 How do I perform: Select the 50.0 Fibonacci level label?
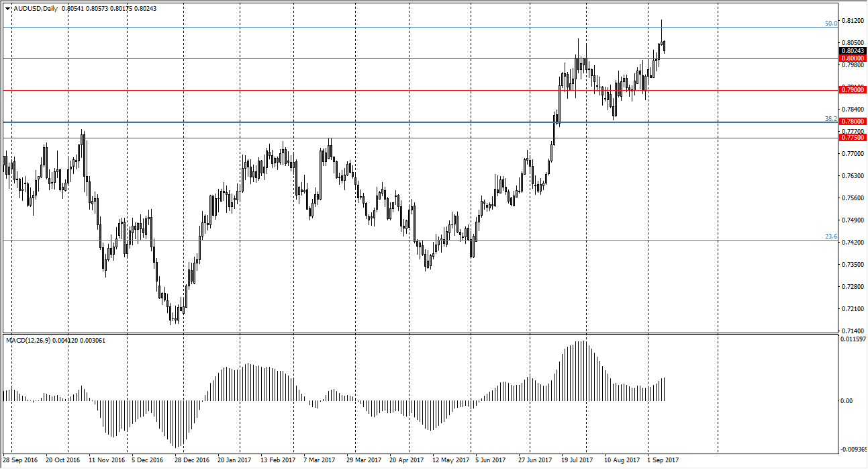click(830, 22)
